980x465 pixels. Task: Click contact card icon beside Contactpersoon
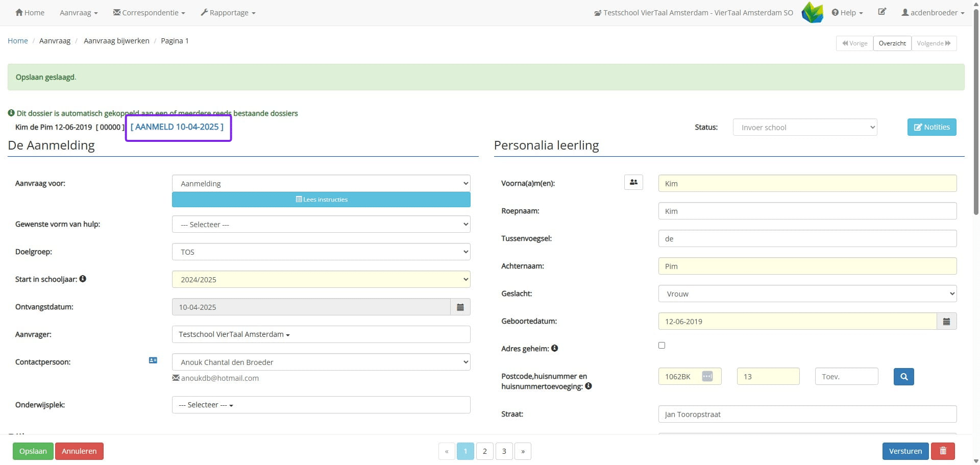pyautogui.click(x=153, y=360)
